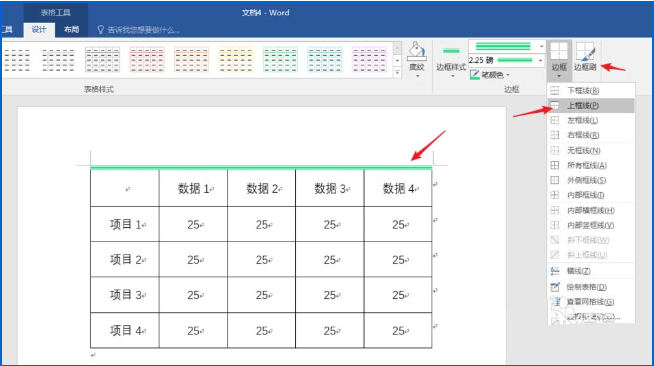The width and height of the screenshot is (654, 366).
Task: Choose 下框线(B) bottom border option
Action: [591, 90]
